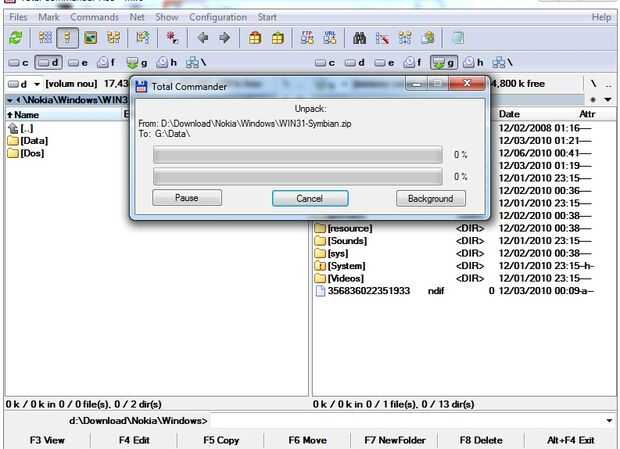The image size is (620, 449).
Task: Click the Pack files gift box icon
Action: (255, 38)
